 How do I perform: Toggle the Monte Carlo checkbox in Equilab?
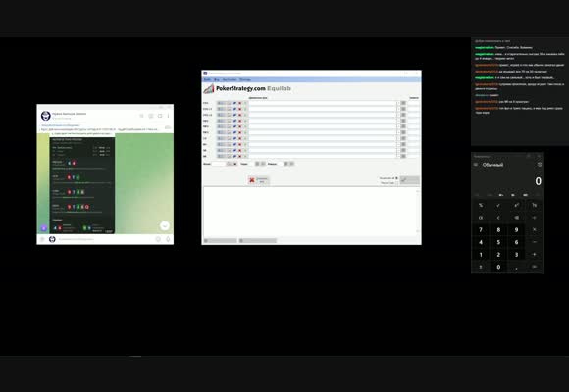pyautogui.click(x=396, y=183)
